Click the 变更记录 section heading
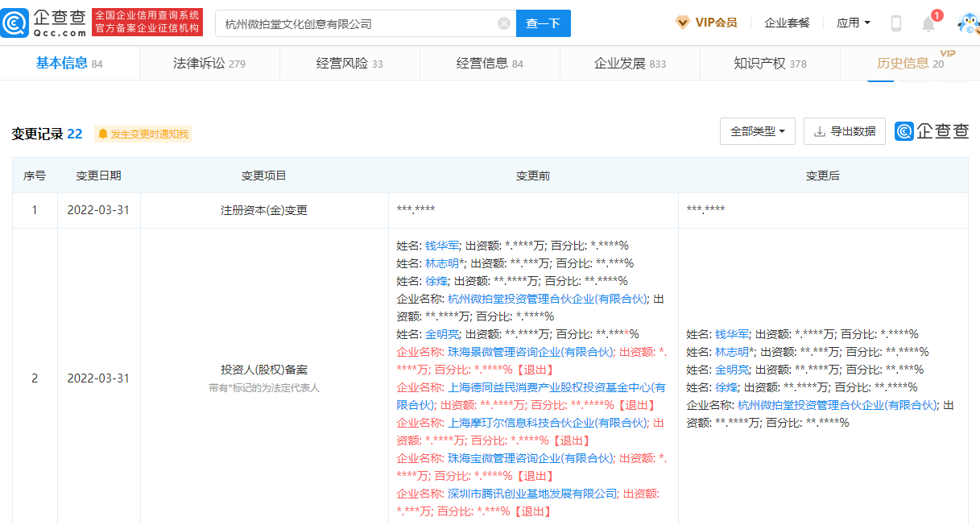This screenshot has width=980, height=525. [x=47, y=134]
